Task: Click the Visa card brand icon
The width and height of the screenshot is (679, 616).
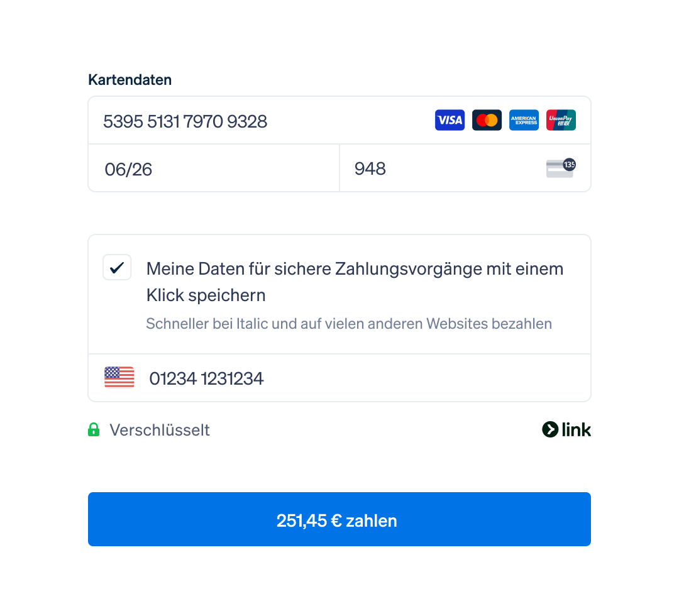Action: click(x=450, y=120)
